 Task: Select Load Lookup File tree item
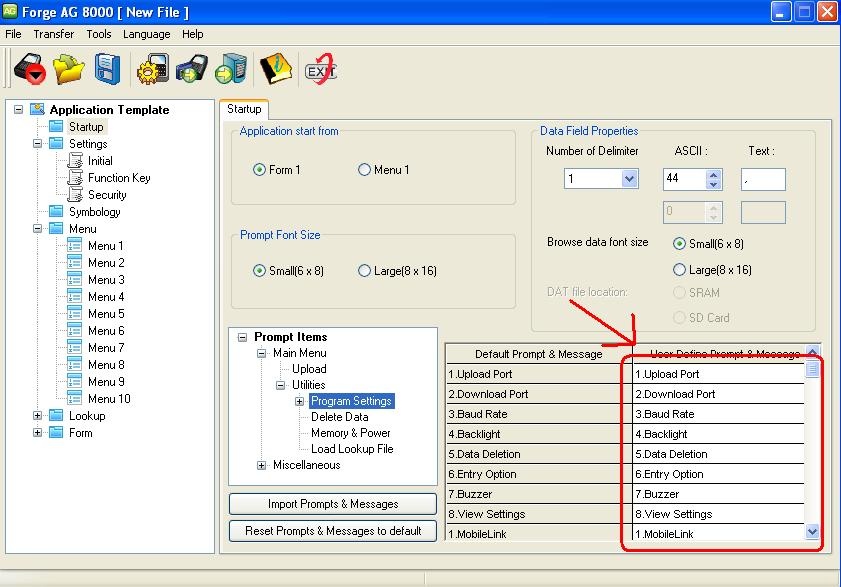click(x=352, y=449)
